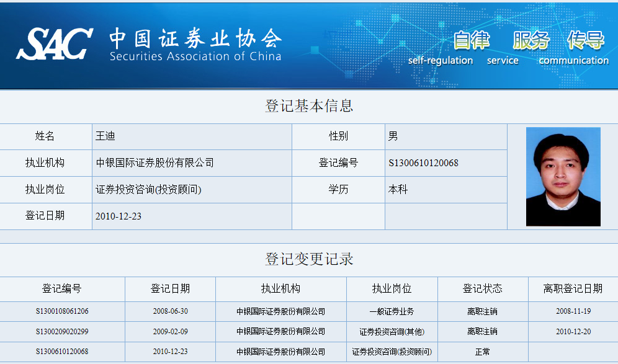Select registration number S1300209020299

coord(62,332)
